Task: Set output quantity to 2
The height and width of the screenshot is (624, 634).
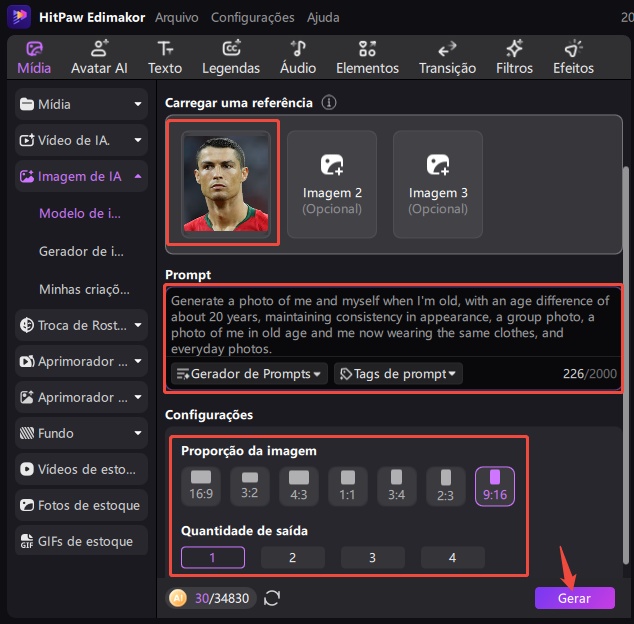Action: (293, 557)
